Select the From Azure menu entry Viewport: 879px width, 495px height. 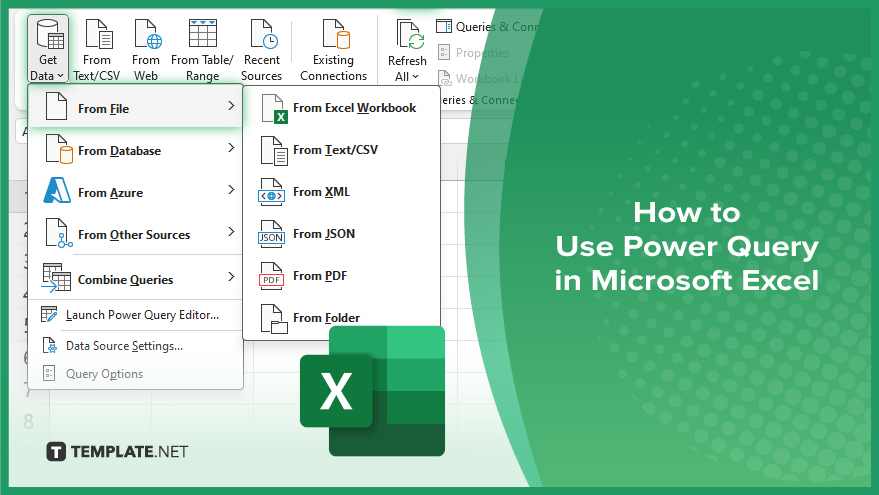coord(135,192)
